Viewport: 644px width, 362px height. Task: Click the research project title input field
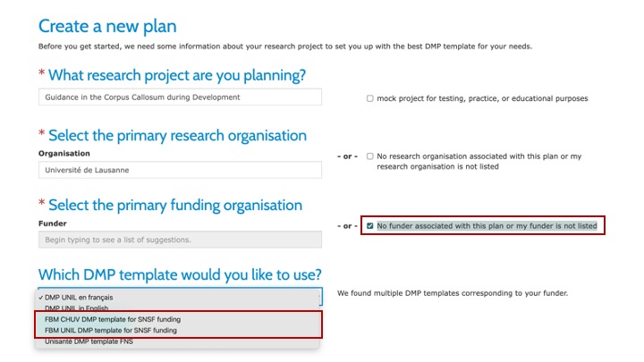(180, 97)
